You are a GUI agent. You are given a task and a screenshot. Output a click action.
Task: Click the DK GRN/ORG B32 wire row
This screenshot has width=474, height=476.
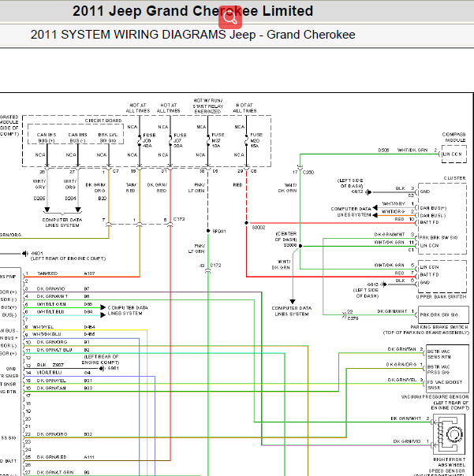click(65, 434)
